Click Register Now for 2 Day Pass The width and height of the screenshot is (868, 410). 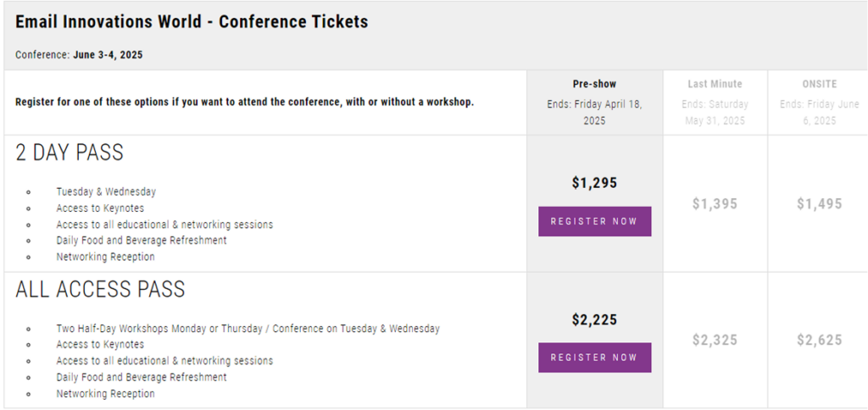point(594,221)
